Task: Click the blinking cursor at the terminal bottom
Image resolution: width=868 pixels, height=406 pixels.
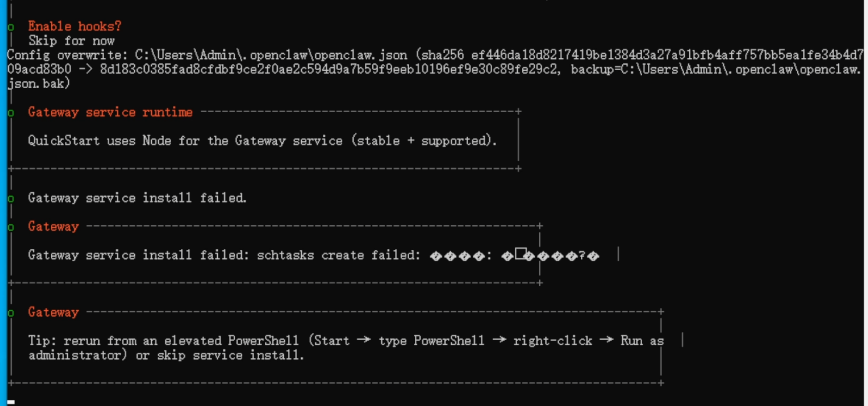Action: coord(11,402)
